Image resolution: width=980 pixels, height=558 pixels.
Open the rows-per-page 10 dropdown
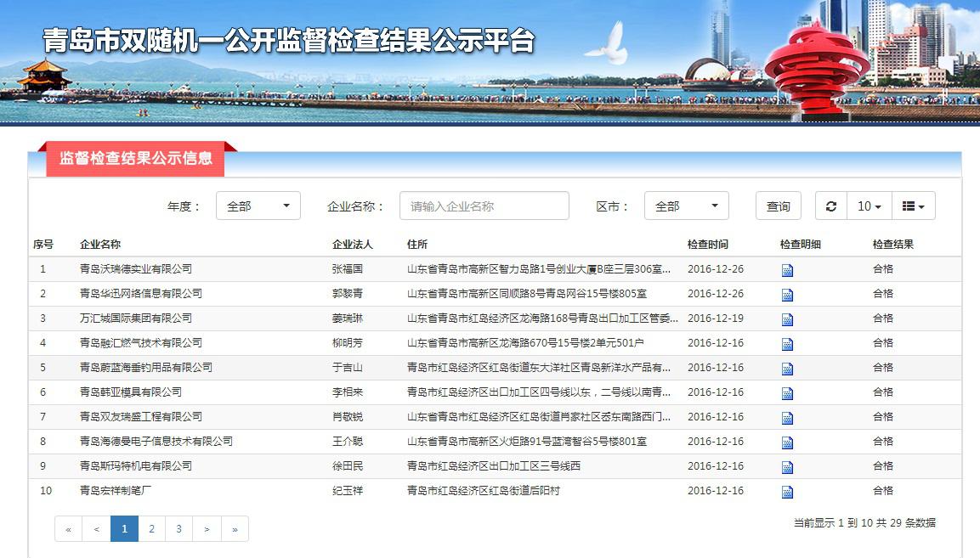[868, 206]
